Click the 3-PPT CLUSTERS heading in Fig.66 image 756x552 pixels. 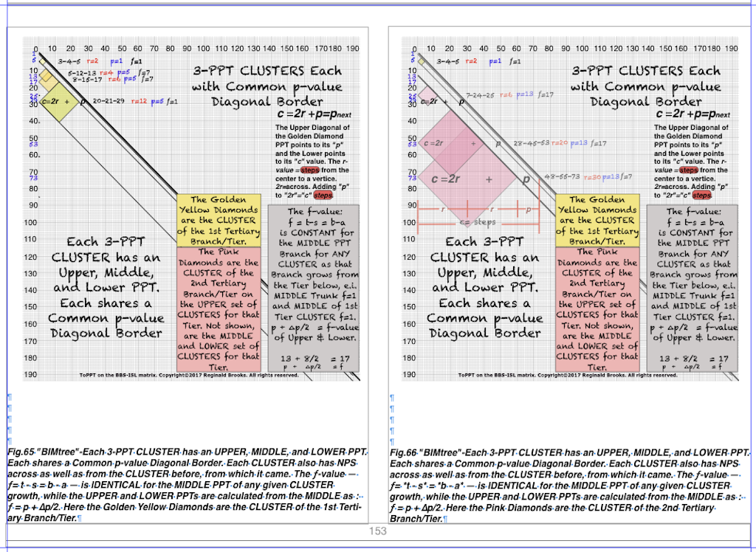pos(646,86)
